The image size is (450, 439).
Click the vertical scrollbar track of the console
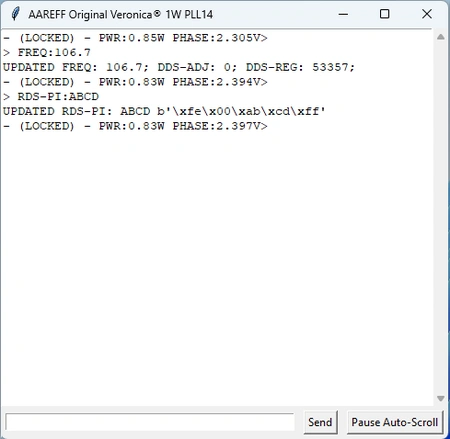coord(441,218)
